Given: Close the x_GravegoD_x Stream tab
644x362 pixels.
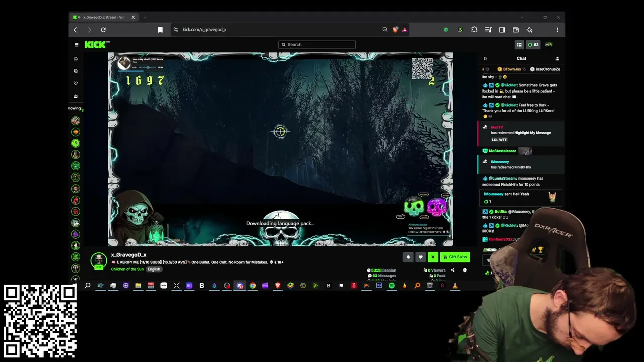Looking at the screenshot, I should pyautogui.click(x=133, y=17).
